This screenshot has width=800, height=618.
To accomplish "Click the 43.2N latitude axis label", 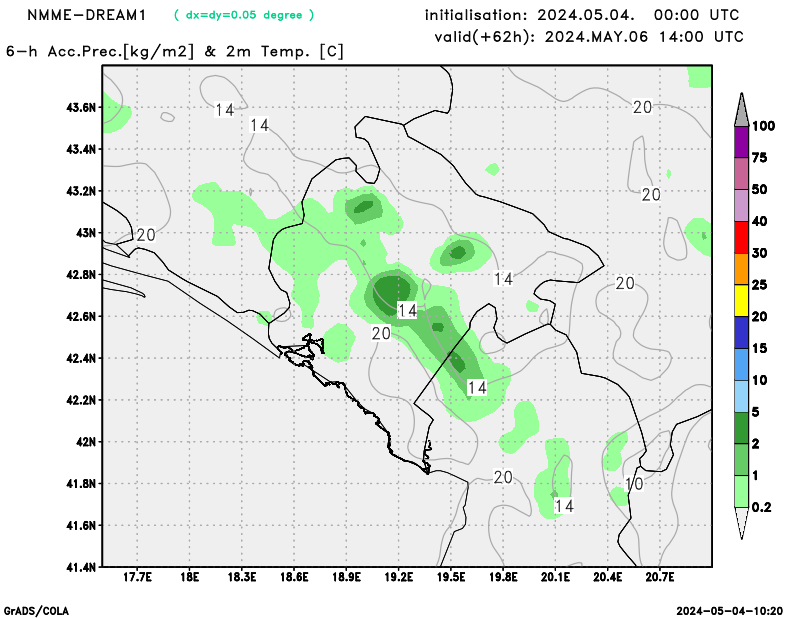I will pos(81,191).
